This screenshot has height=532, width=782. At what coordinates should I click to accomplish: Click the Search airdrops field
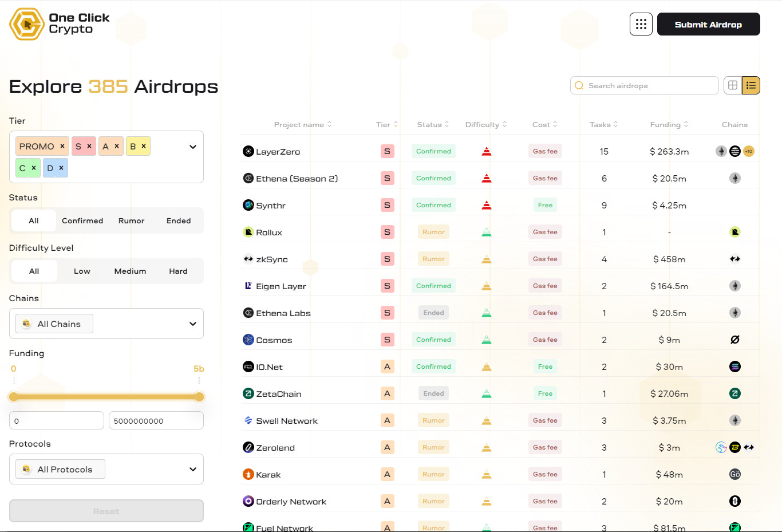(645, 85)
